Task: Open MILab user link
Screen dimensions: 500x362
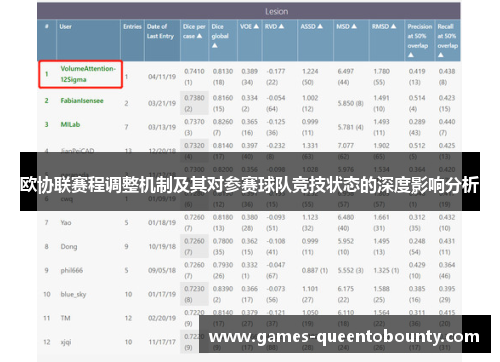Action: 70,125
